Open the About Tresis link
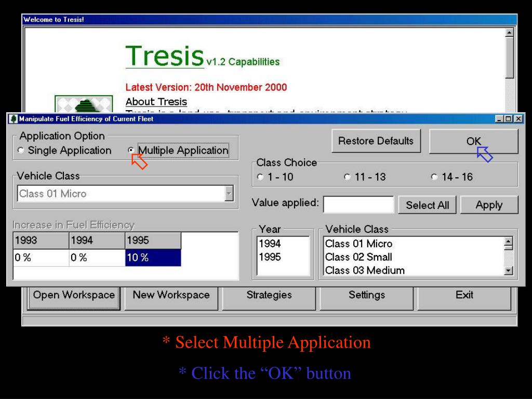Viewport: 532px width, 399px height. point(156,101)
